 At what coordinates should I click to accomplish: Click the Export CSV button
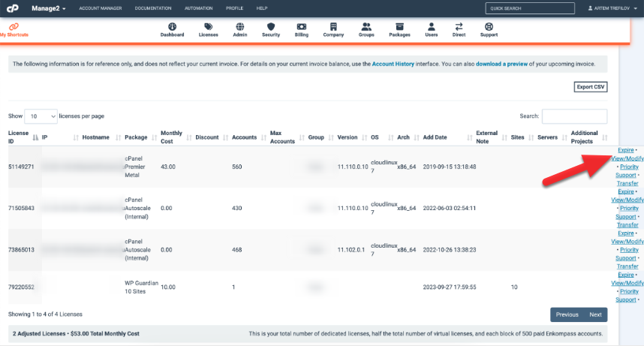click(590, 87)
